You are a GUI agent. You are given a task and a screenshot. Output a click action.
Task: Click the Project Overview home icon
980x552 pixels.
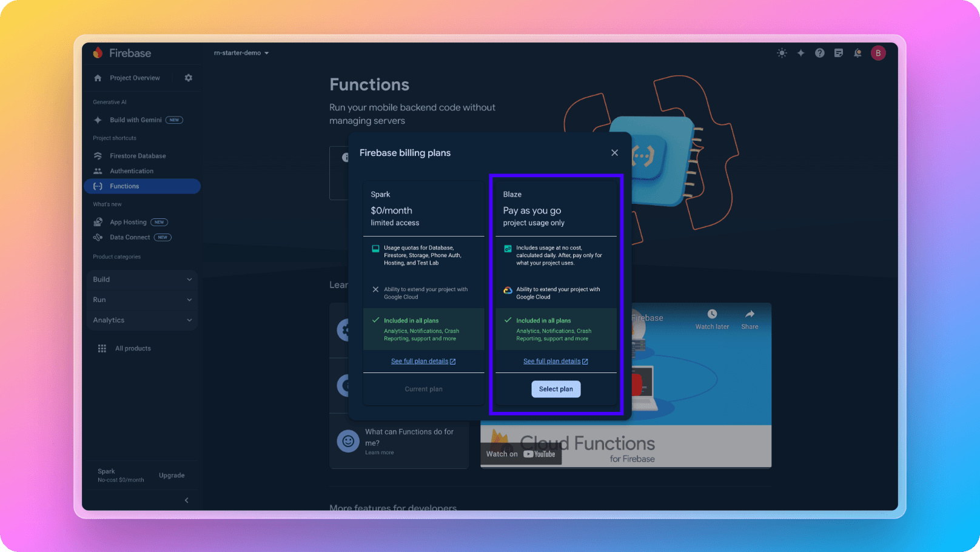pyautogui.click(x=98, y=78)
